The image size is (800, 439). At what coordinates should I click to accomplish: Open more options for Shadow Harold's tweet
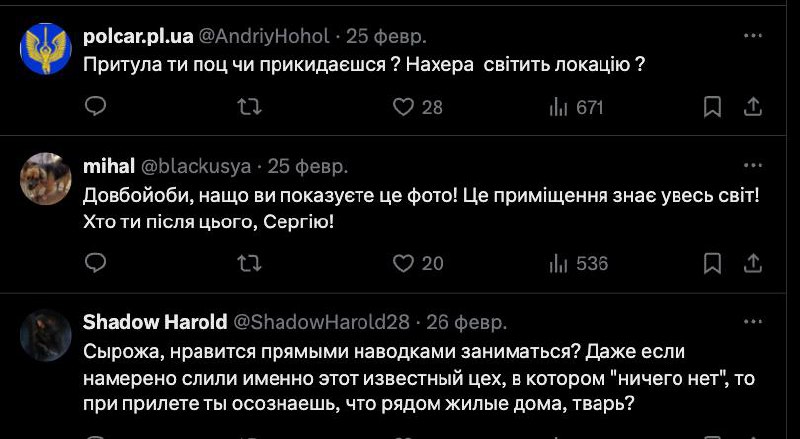(x=753, y=322)
